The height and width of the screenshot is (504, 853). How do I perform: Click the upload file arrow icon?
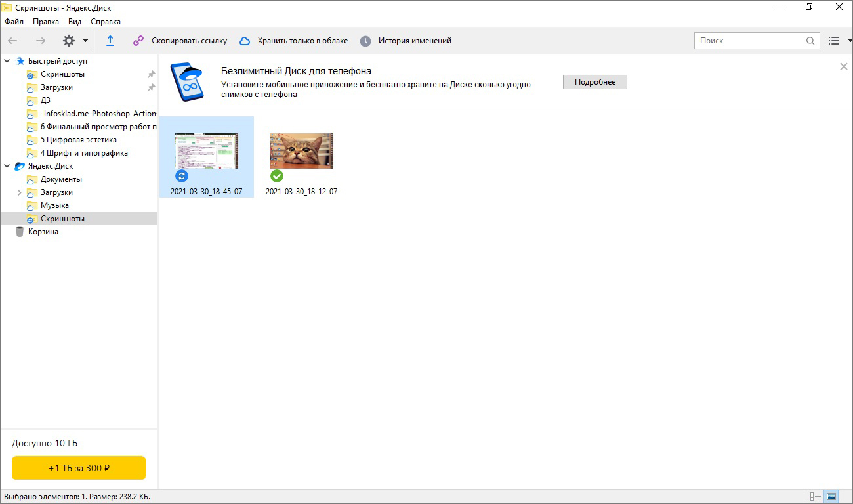[x=110, y=41]
